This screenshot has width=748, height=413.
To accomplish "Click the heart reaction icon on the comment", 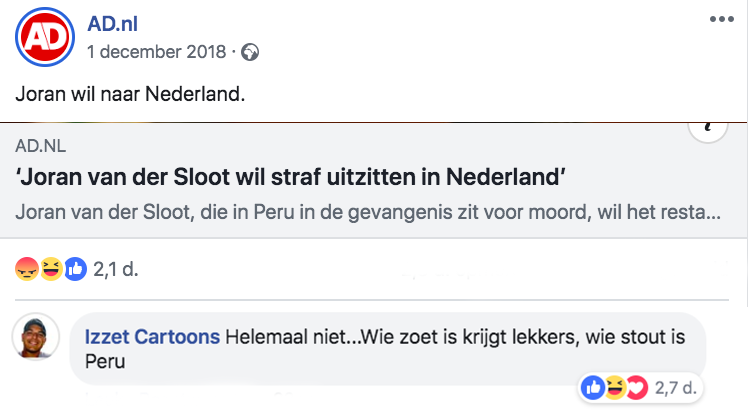I will [636, 386].
